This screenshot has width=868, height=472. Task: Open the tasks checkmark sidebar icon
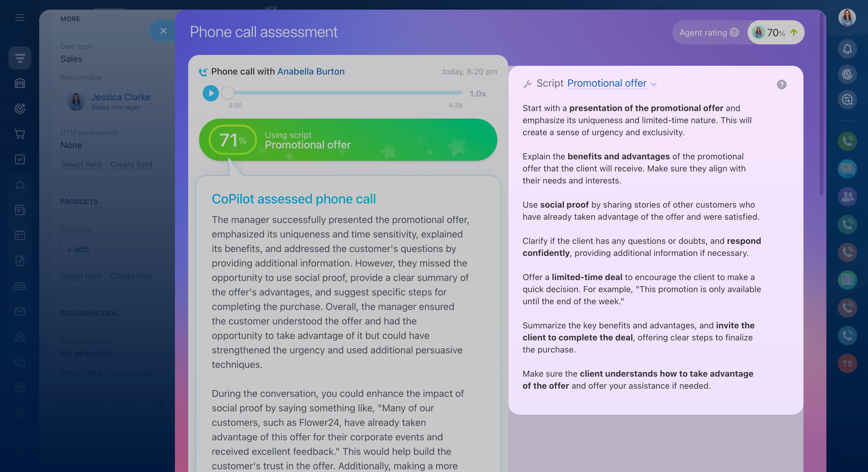(x=20, y=159)
